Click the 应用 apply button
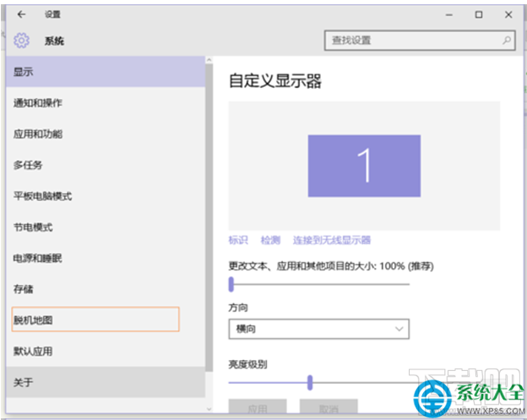527x420 pixels. point(258,406)
